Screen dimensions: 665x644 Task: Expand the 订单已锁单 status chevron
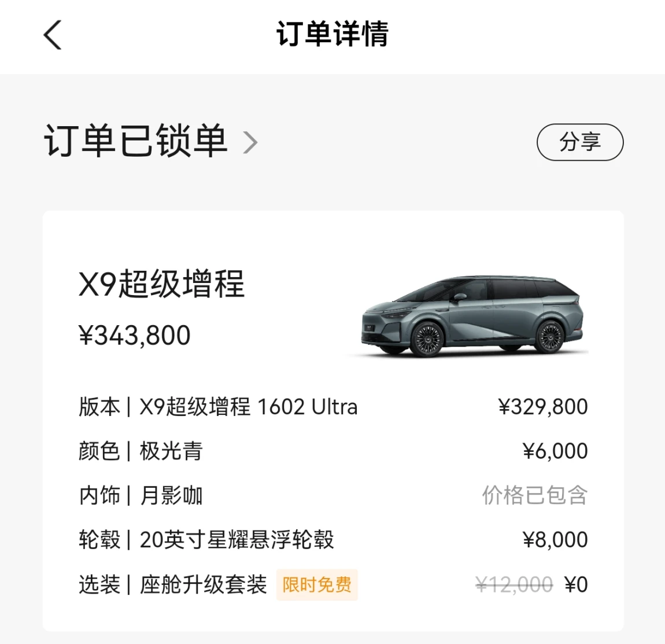coord(250,142)
